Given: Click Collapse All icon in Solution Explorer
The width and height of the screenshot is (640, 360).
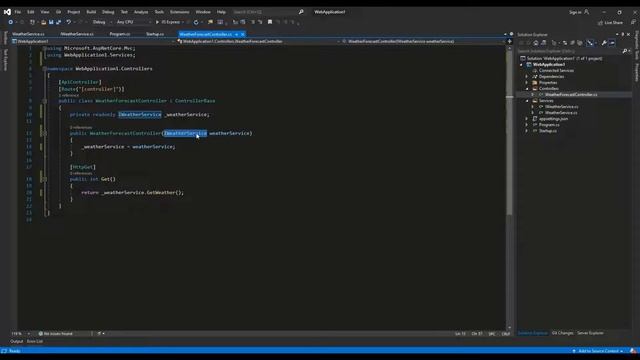Looking at the screenshot, I should (x=572, y=43).
